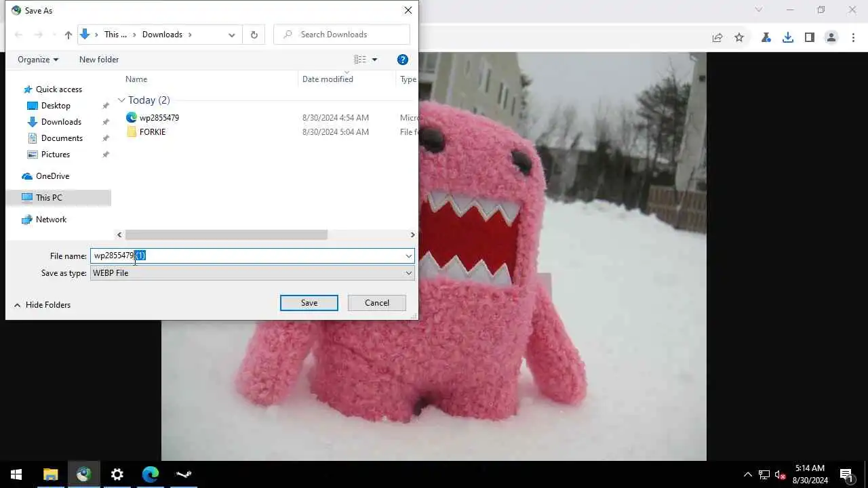The image size is (868, 488).
Task: Click the horizontal scrollbar right arrow
Action: [412, 235]
